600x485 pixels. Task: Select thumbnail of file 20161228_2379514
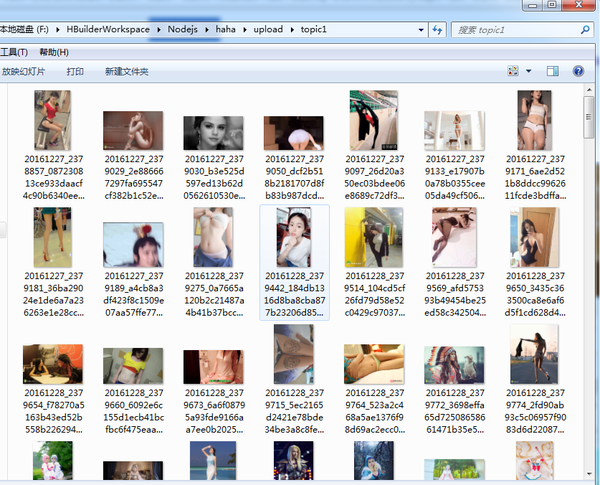tap(374, 237)
